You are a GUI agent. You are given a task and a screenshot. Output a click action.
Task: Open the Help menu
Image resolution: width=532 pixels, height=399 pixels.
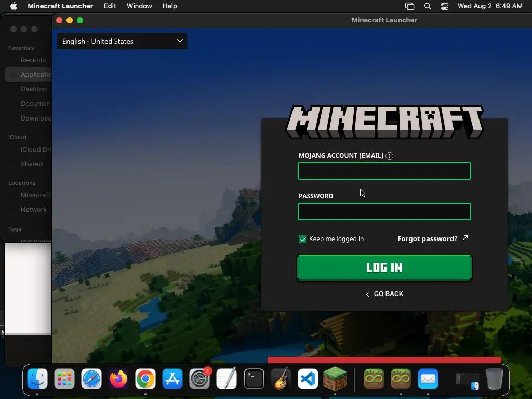pos(170,6)
